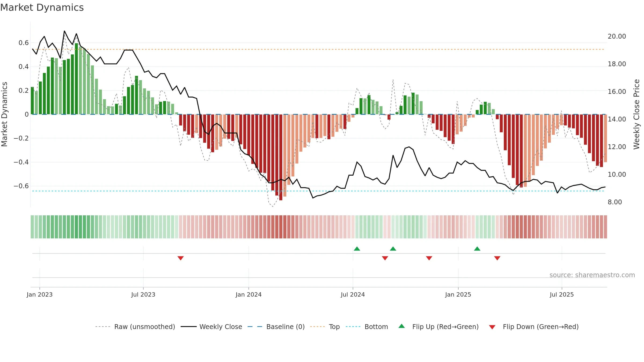Toggle the Baseline (0) legend item
The width and height of the screenshot is (644, 362).
[x=276, y=327]
